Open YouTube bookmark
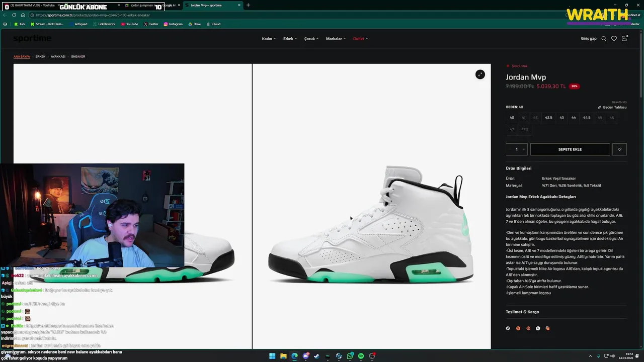 coord(129,24)
